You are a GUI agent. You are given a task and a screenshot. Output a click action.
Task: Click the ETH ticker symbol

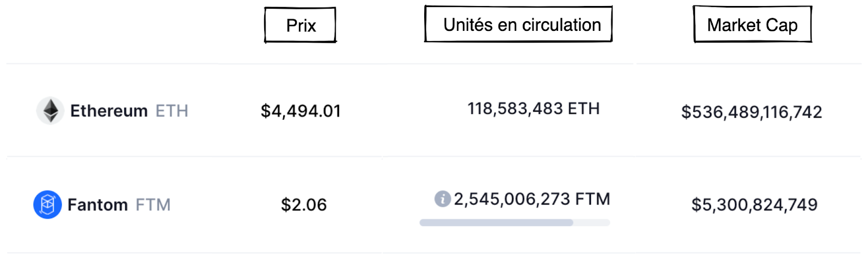[x=171, y=111]
